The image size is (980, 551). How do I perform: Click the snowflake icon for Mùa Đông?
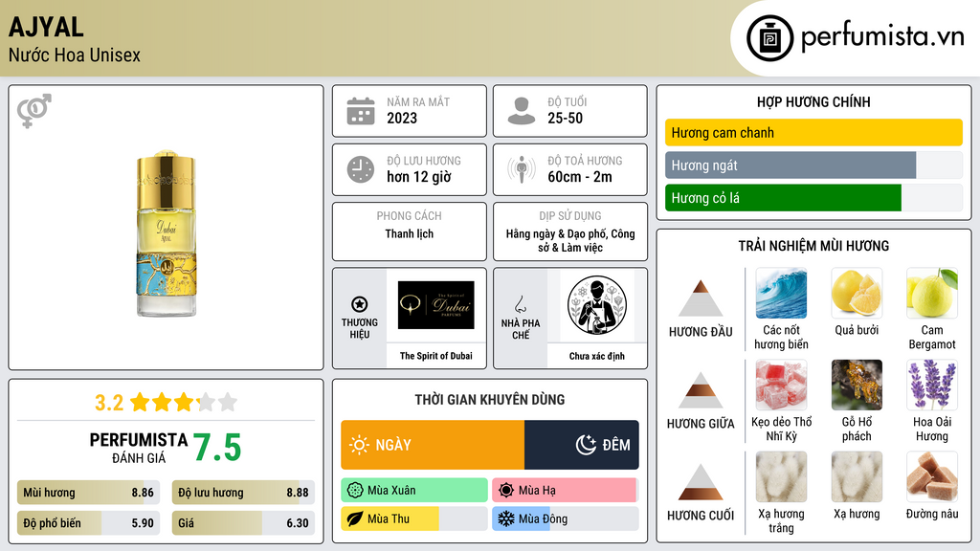click(506, 518)
